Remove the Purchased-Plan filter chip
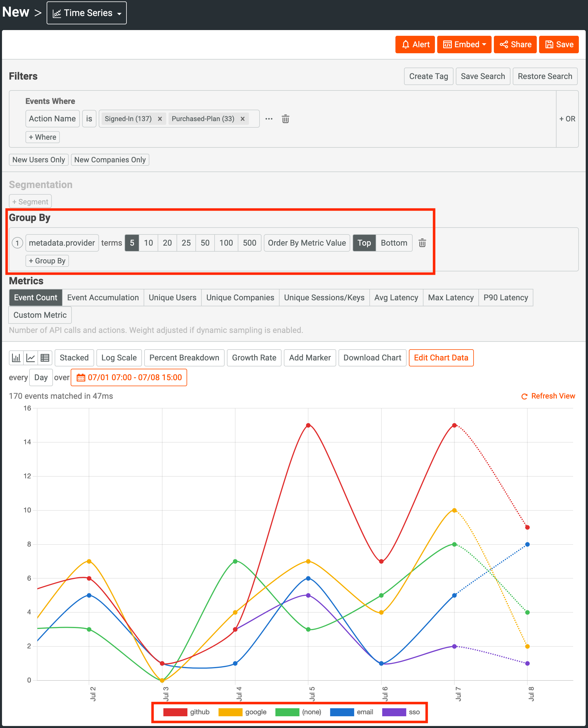 click(x=243, y=119)
